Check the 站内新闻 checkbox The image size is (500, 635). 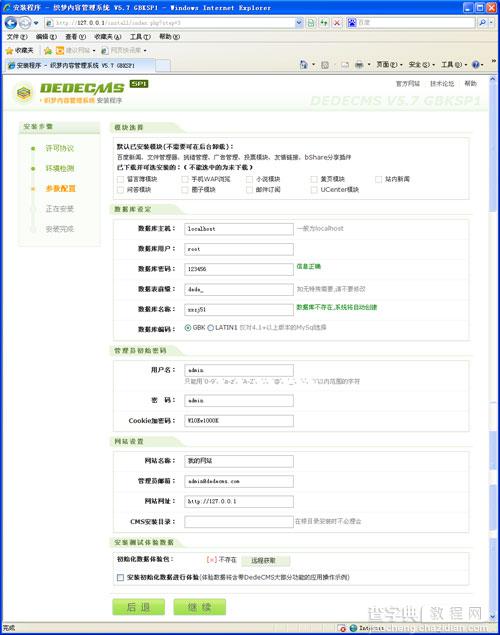point(379,179)
